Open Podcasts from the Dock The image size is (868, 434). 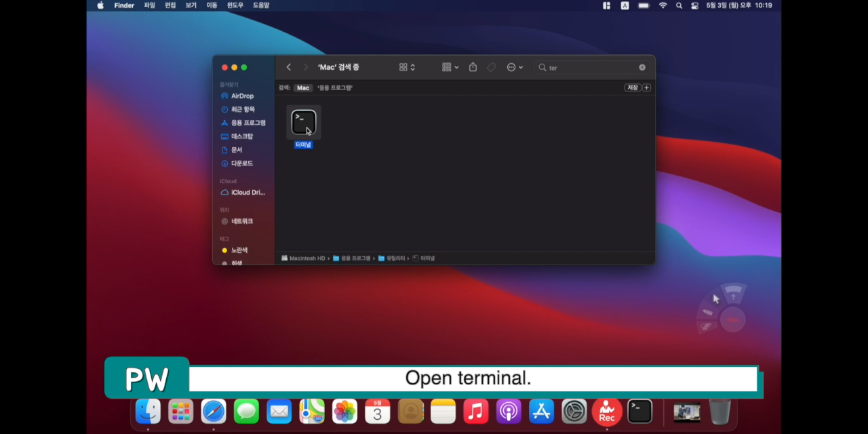click(x=509, y=411)
